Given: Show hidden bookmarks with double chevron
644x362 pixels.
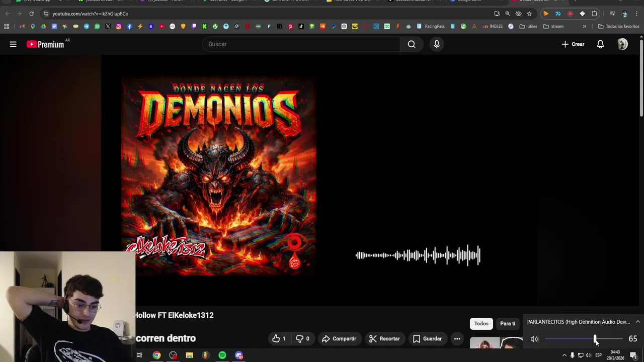Looking at the screenshot, I should (584, 26).
